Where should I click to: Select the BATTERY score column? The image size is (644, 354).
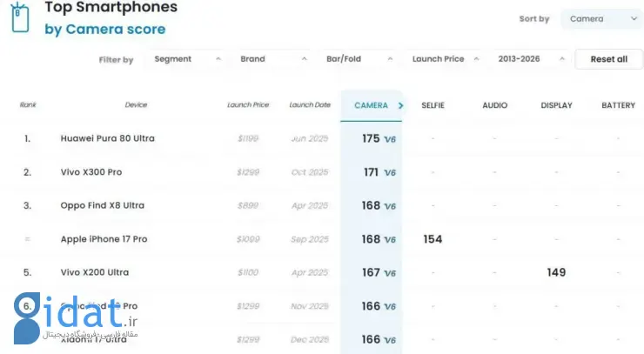click(618, 105)
